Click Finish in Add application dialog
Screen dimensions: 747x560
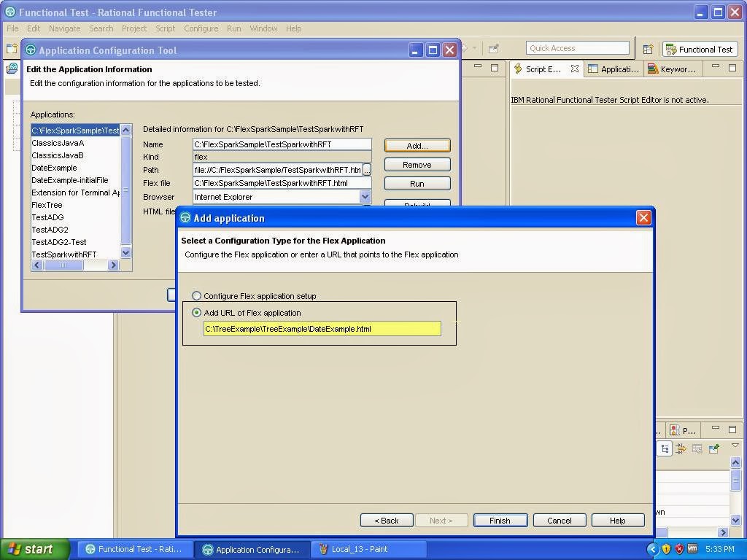click(500, 521)
